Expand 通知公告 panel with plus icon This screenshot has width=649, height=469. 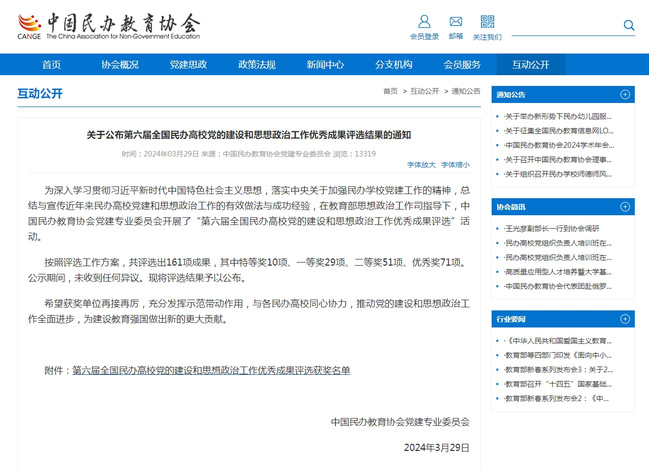point(625,95)
